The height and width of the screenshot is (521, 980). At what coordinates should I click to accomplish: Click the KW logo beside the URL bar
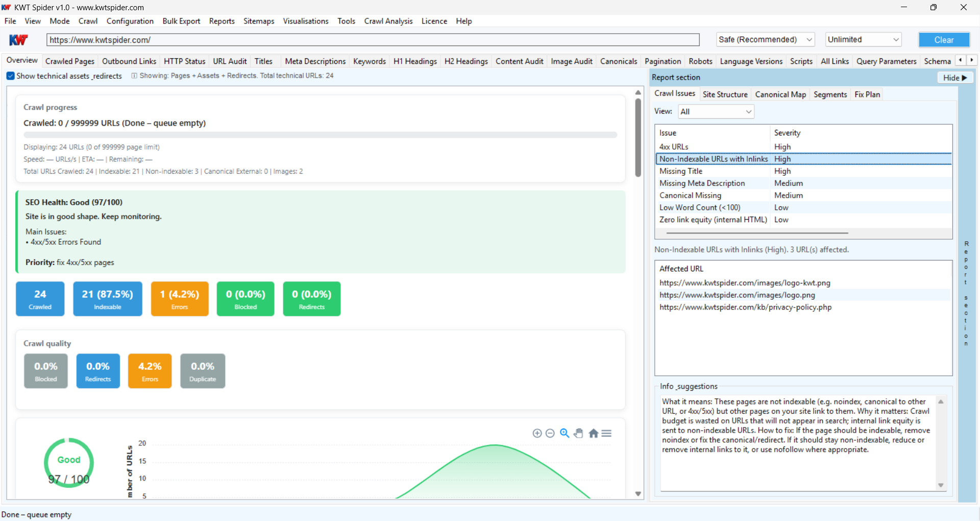point(18,39)
